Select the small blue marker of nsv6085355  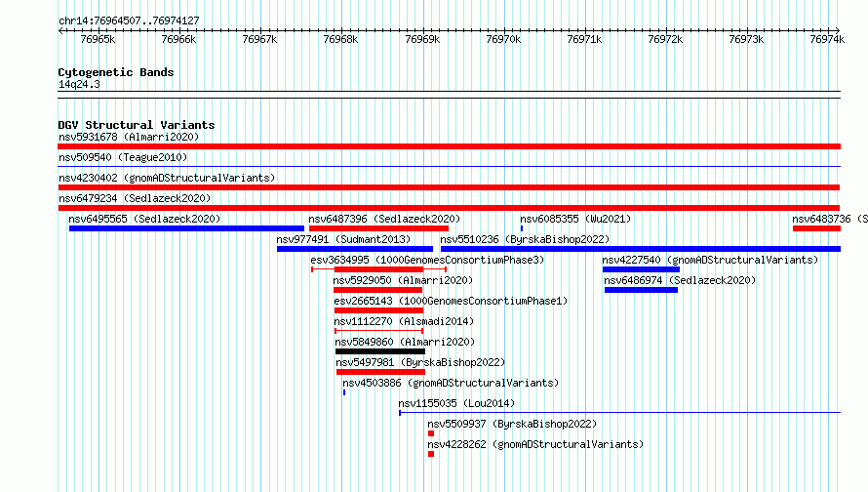click(522, 228)
